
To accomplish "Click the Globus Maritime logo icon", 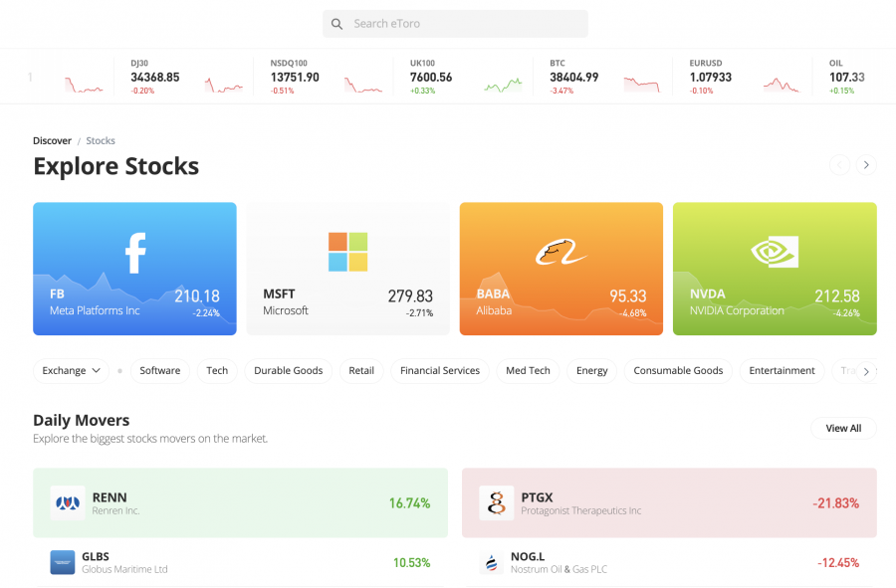I will 63,562.
